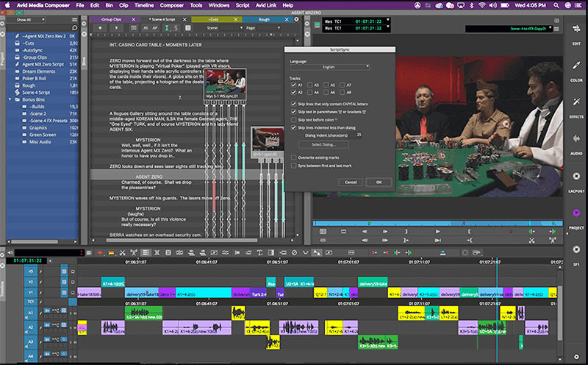
Task: Go to the In mark in the monitor
Action: pos(406,240)
